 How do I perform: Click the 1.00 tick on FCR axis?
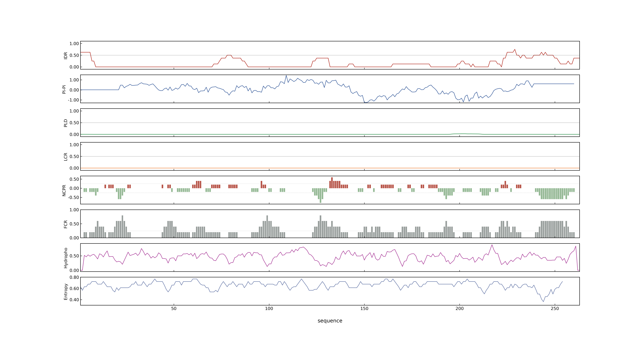(74, 210)
